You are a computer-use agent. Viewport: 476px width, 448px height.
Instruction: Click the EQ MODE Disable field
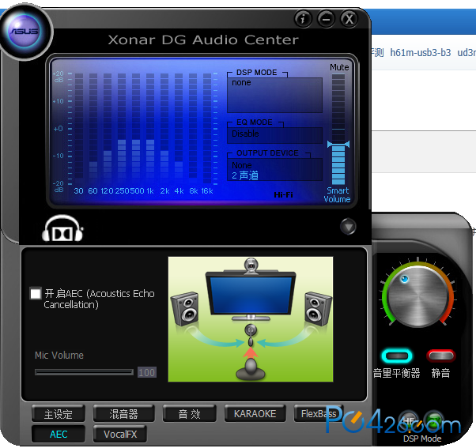point(274,135)
